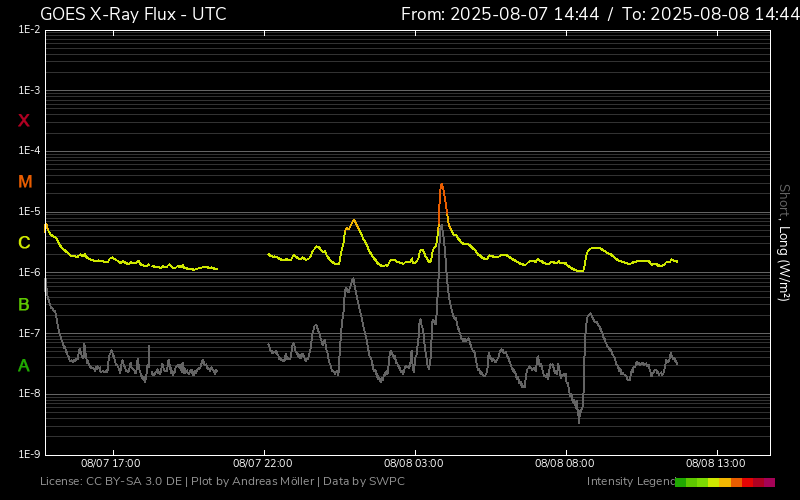This screenshot has width=800, height=500.
Task: Click the CC BY-SA 3.0 DE license text
Action: pyautogui.click(x=142, y=482)
